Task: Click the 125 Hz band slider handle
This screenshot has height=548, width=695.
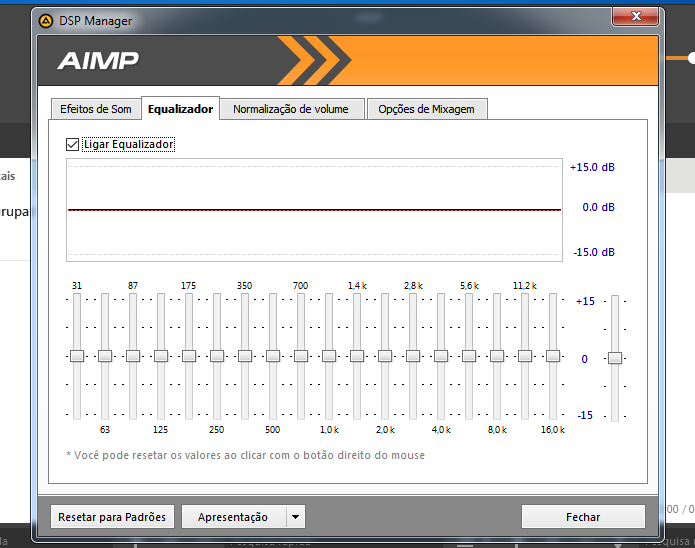Action: click(x=161, y=356)
